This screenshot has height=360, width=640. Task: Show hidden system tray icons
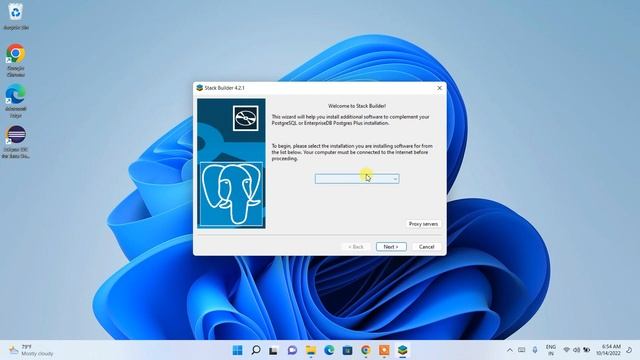click(510, 350)
